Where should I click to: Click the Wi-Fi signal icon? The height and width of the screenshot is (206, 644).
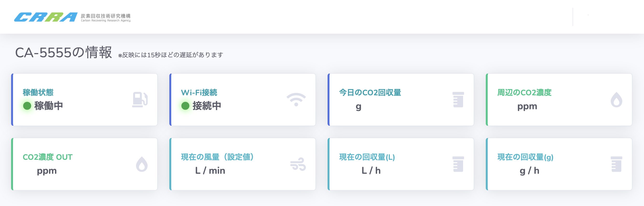(x=296, y=99)
